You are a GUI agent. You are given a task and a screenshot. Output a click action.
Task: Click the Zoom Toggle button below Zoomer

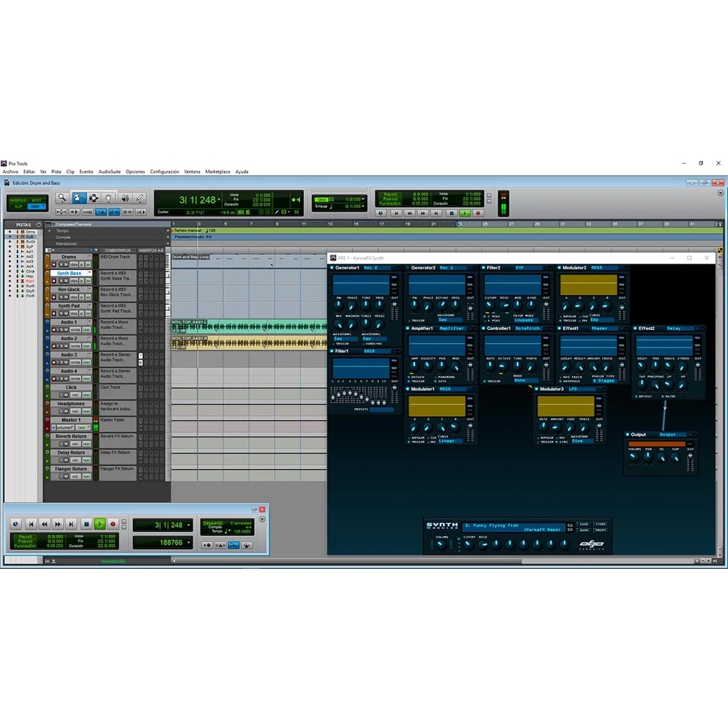click(61, 212)
